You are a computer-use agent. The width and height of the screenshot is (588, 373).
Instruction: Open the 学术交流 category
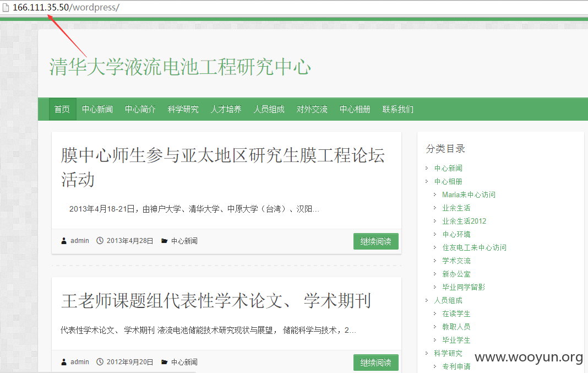coord(456,261)
